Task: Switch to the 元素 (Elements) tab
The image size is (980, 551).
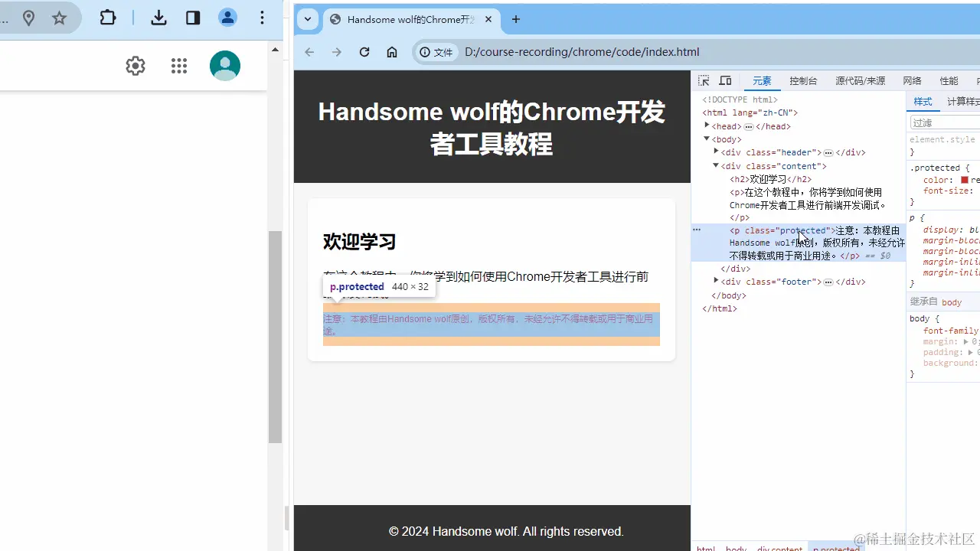Action: point(762,81)
